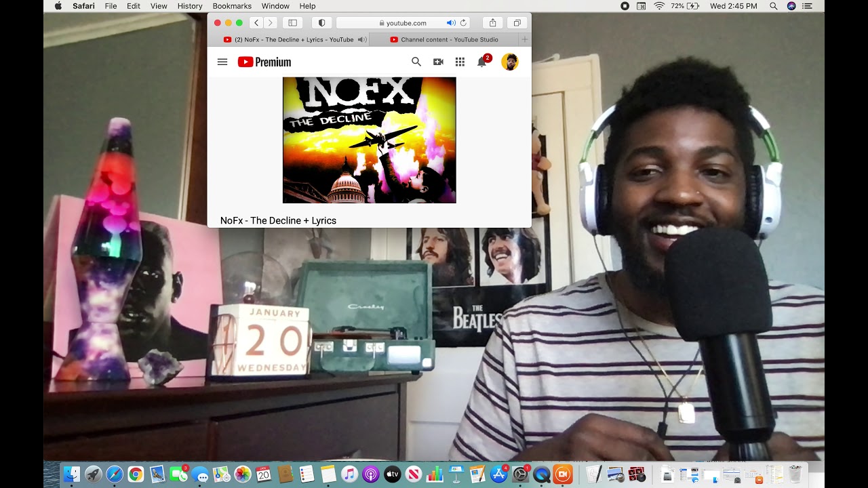Show all tabs overview in Safari
The height and width of the screenshot is (488, 868).
click(517, 22)
